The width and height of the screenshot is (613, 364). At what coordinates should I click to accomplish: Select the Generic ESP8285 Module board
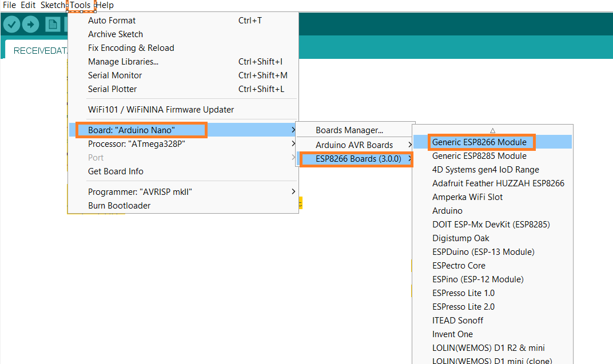[x=492, y=156]
